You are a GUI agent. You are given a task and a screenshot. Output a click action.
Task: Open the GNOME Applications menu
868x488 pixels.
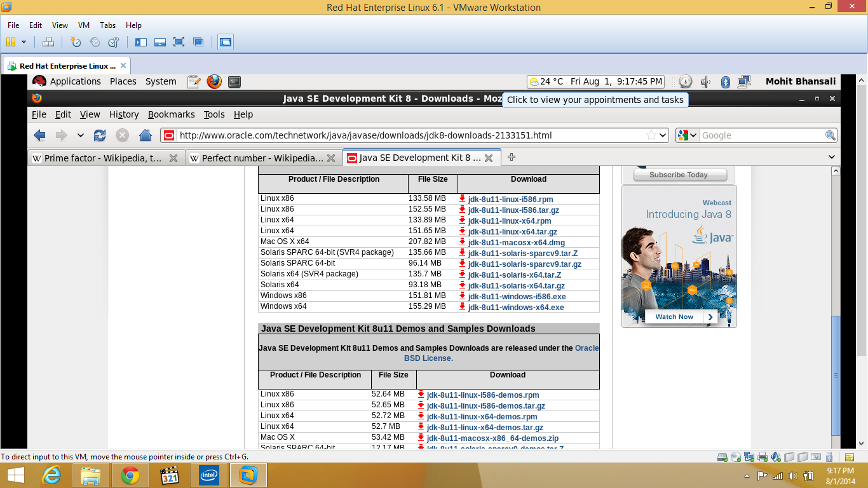[x=75, y=81]
